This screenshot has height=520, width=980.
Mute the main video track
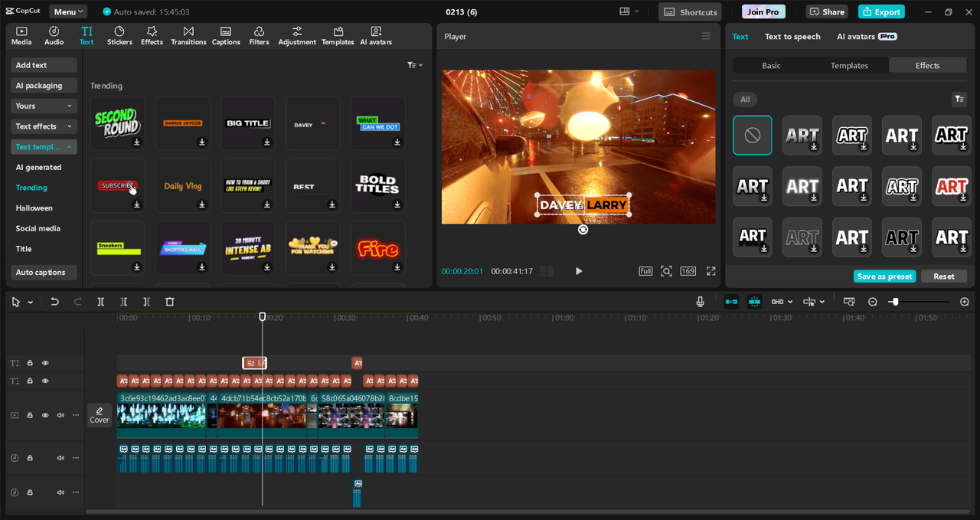[60, 415]
